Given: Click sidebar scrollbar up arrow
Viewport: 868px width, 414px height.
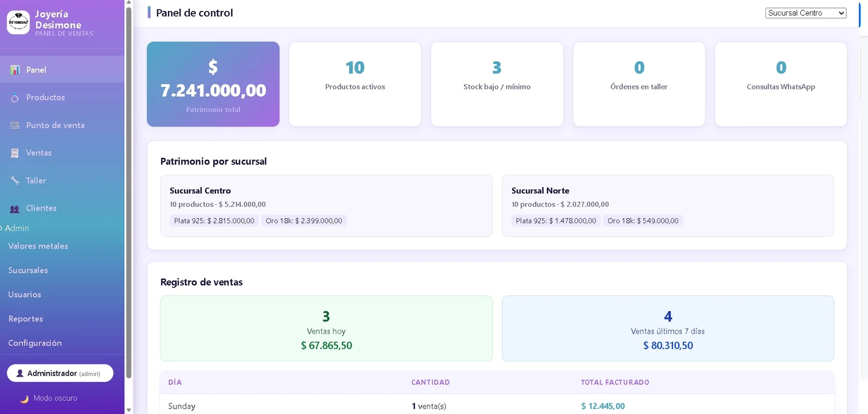Looking at the screenshot, I should coord(129,3).
